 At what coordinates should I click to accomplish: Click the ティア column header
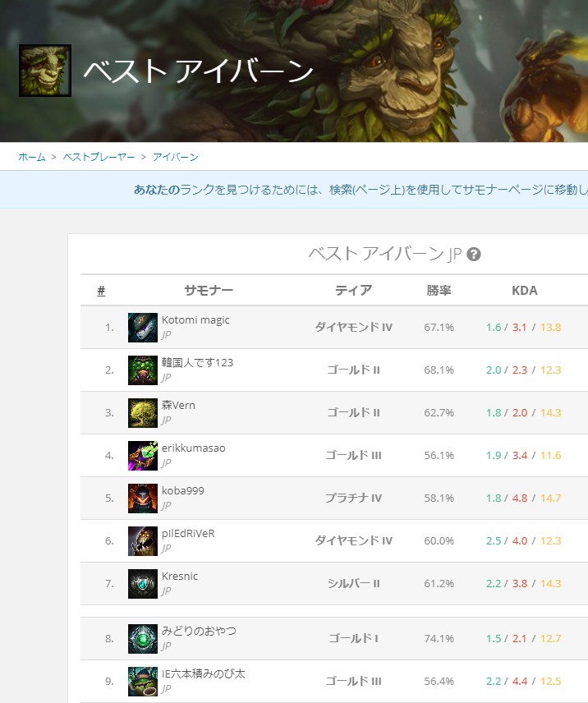pos(354,291)
